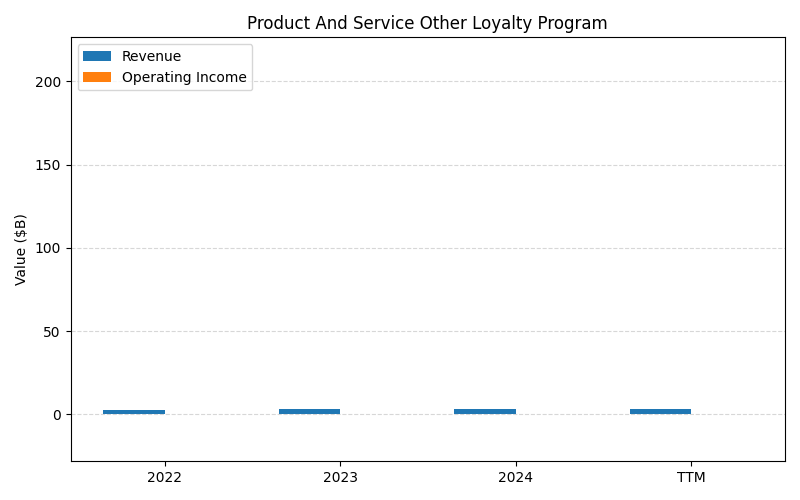Click the TTM Revenue bar

660,411
